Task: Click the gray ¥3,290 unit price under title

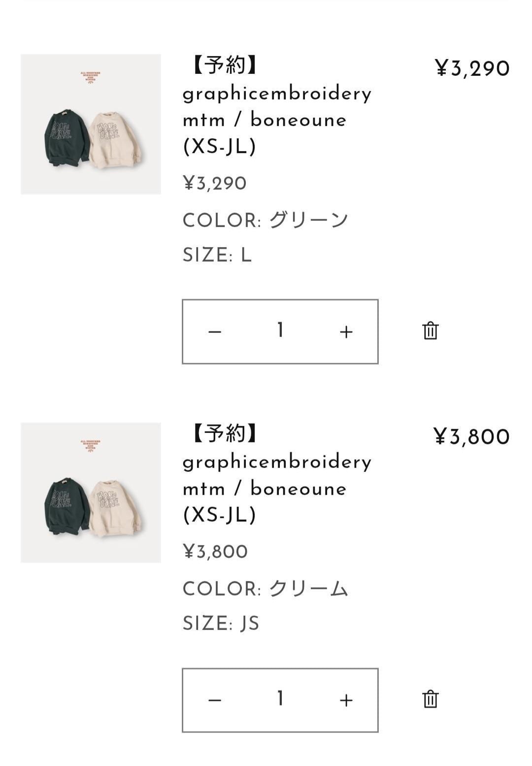Action: [215, 183]
